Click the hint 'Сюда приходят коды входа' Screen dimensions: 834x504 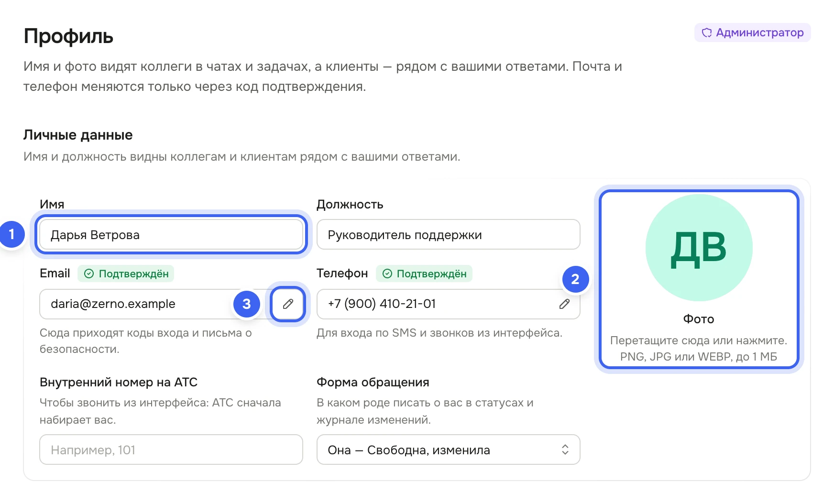point(146,341)
